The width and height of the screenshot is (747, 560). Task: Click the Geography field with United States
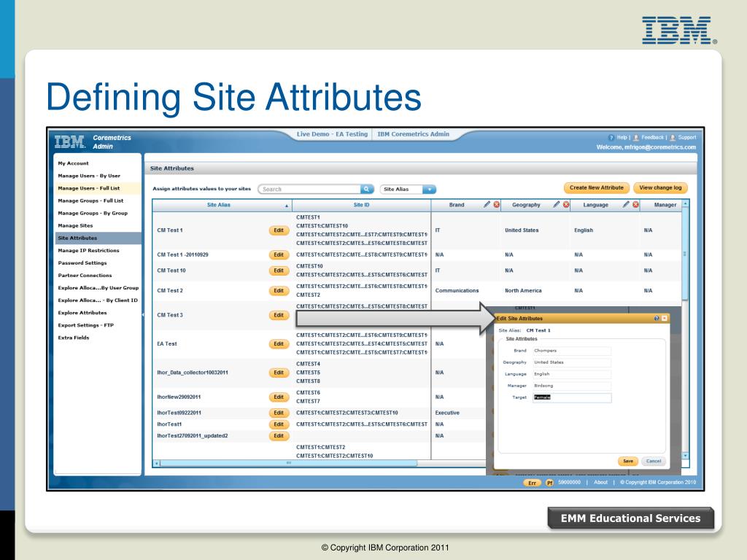click(572, 362)
